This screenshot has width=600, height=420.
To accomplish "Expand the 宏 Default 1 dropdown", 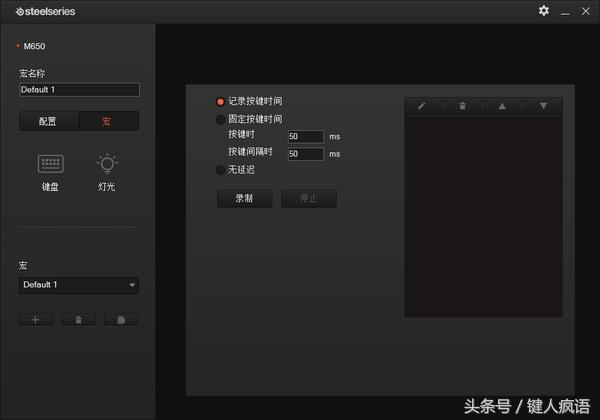I will (x=79, y=285).
